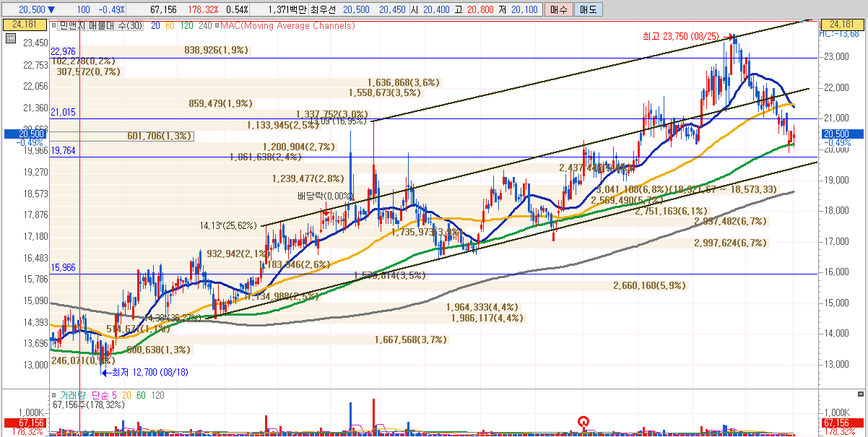The width and height of the screenshot is (868, 437).
Task: Click the 15,966 horizontal line label
Action: [64, 267]
